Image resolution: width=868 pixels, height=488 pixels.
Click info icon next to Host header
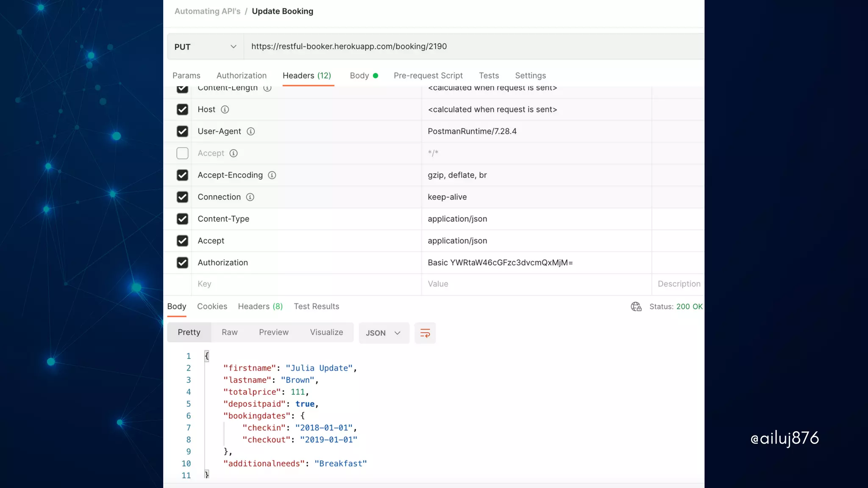[x=225, y=110]
